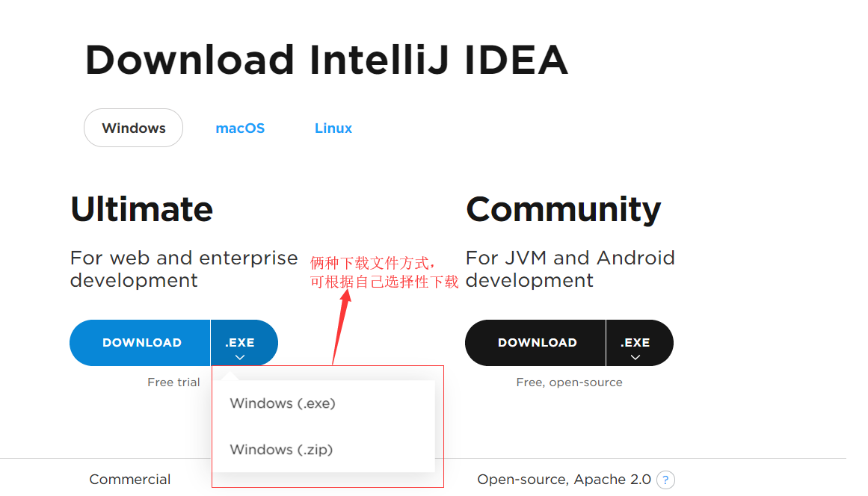Viewport: 868px width, 496px height.
Task: Click the 'Open-source, Apache 2.0' text
Action: pyautogui.click(x=564, y=480)
